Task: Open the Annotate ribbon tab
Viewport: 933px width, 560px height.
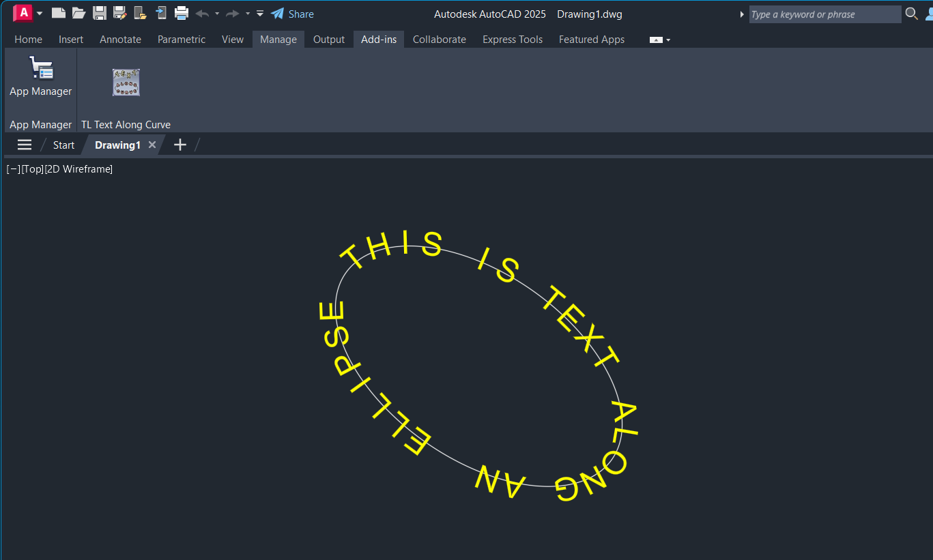Action: tap(121, 40)
